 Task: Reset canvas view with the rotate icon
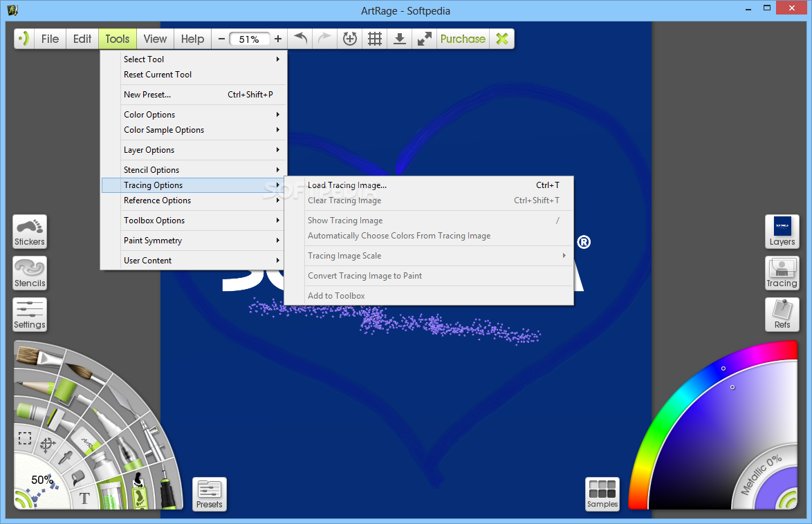pyautogui.click(x=350, y=39)
